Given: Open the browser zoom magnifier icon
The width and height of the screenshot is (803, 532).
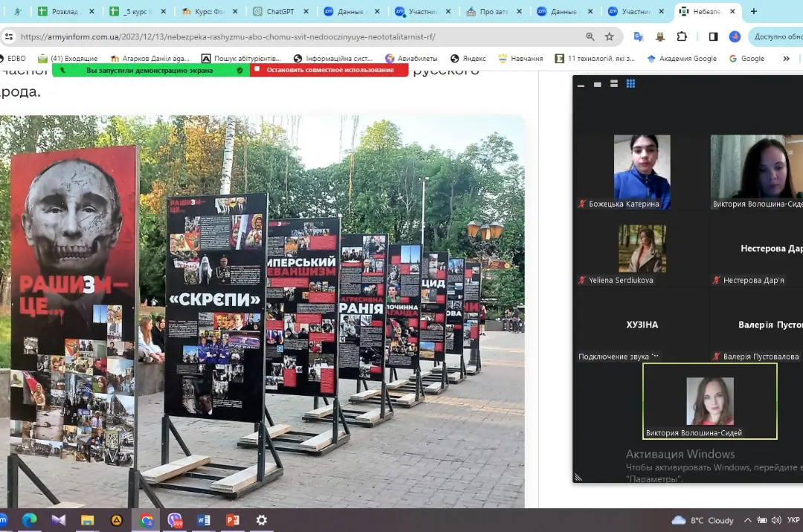Looking at the screenshot, I should pyautogui.click(x=590, y=36).
